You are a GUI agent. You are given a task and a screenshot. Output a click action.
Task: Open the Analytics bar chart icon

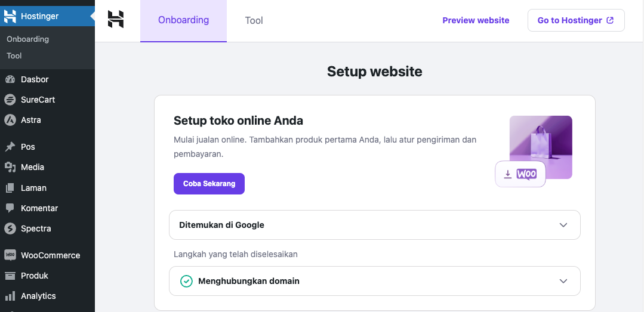pos(10,296)
